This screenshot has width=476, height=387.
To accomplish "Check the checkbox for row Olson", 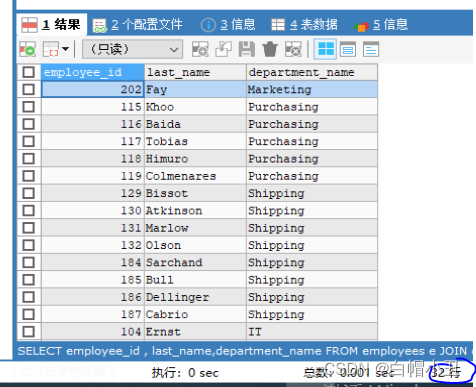I will coord(28,245).
